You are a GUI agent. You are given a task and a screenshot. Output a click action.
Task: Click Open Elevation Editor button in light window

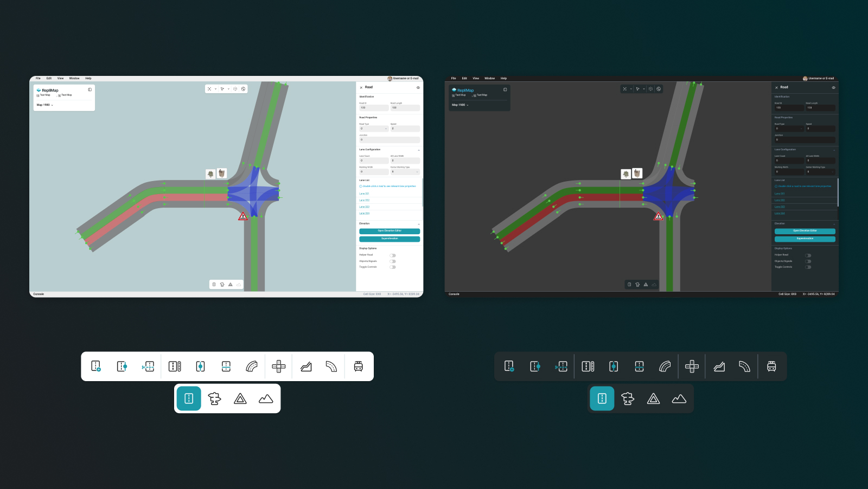coord(390,231)
